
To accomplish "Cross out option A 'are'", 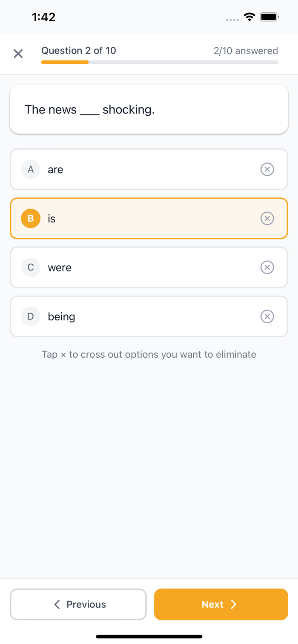I will (x=267, y=169).
